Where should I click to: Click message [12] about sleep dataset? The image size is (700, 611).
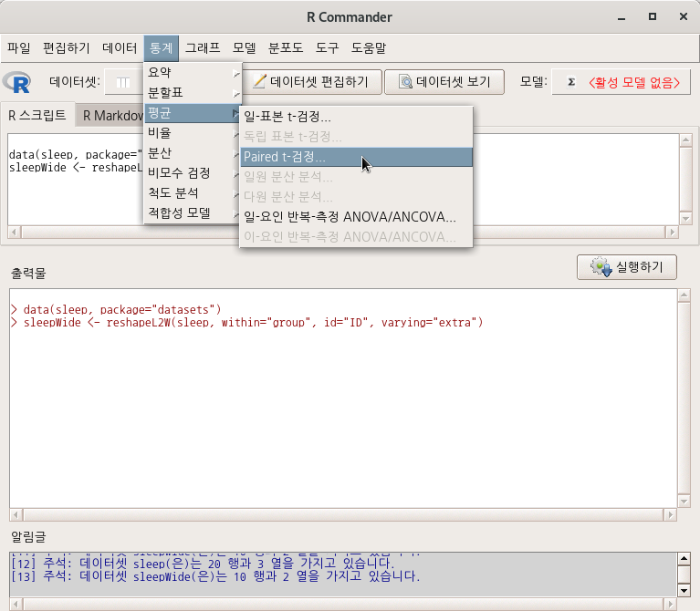tap(203, 564)
